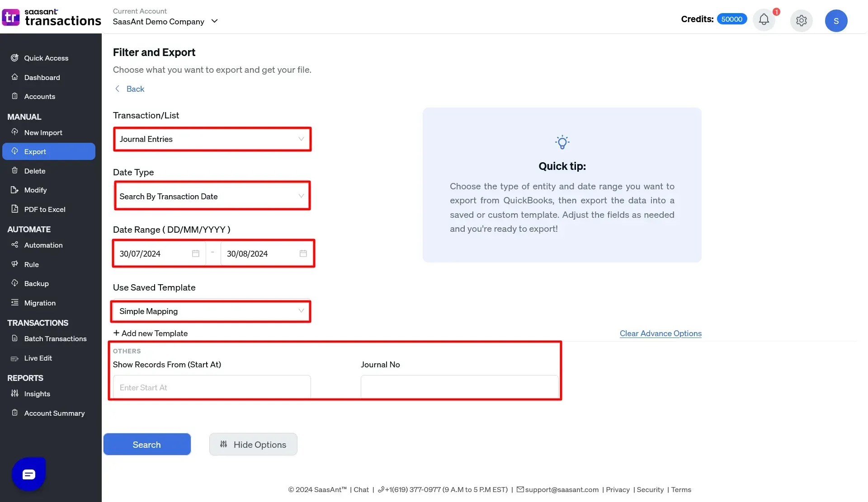Open the Dashboard section
868x502 pixels.
click(x=42, y=78)
